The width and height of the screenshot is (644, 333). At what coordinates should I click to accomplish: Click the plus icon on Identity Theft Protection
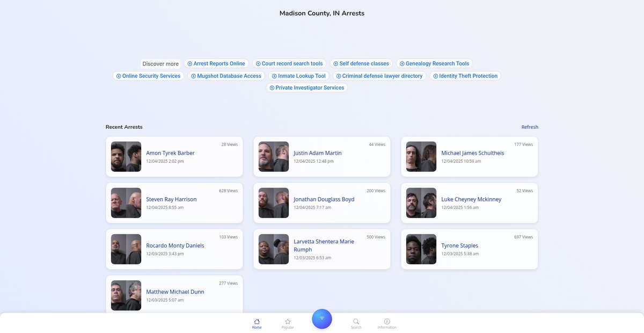pyautogui.click(x=436, y=76)
